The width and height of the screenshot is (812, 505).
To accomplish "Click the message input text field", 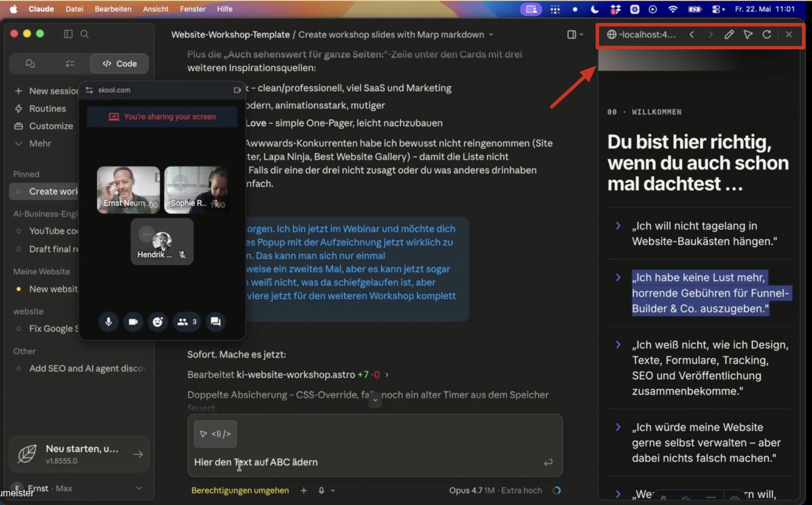I will pyautogui.click(x=365, y=462).
